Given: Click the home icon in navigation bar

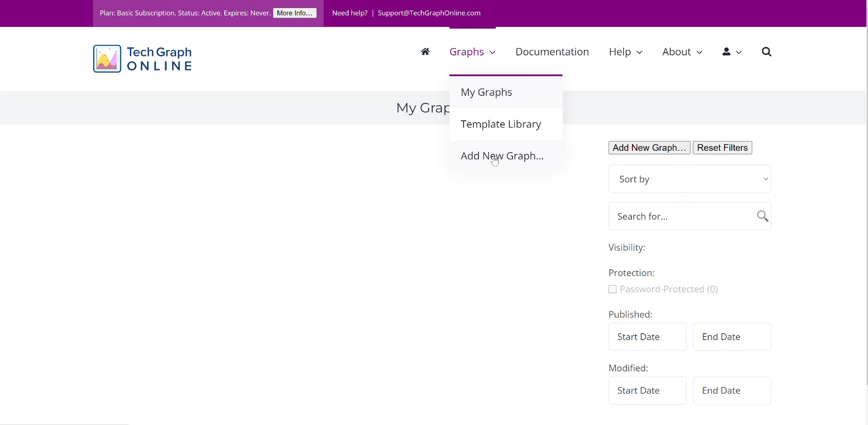Looking at the screenshot, I should click(x=425, y=52).
